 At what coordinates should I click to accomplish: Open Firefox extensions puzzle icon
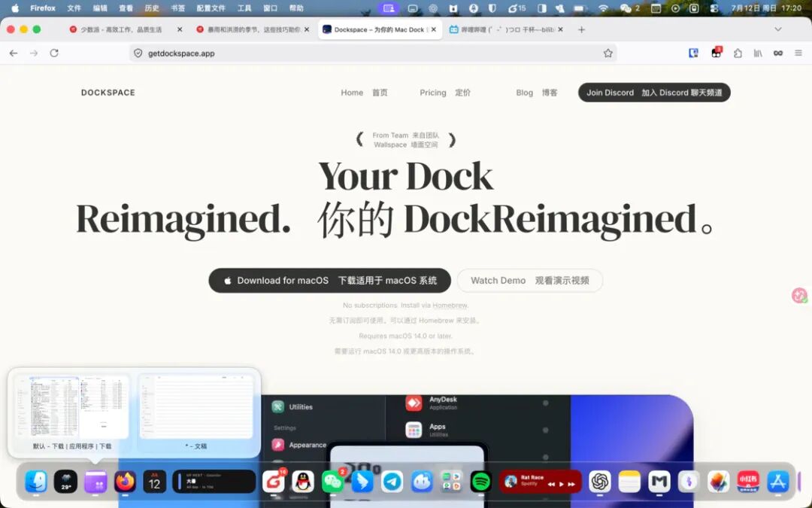pos(738,53)
